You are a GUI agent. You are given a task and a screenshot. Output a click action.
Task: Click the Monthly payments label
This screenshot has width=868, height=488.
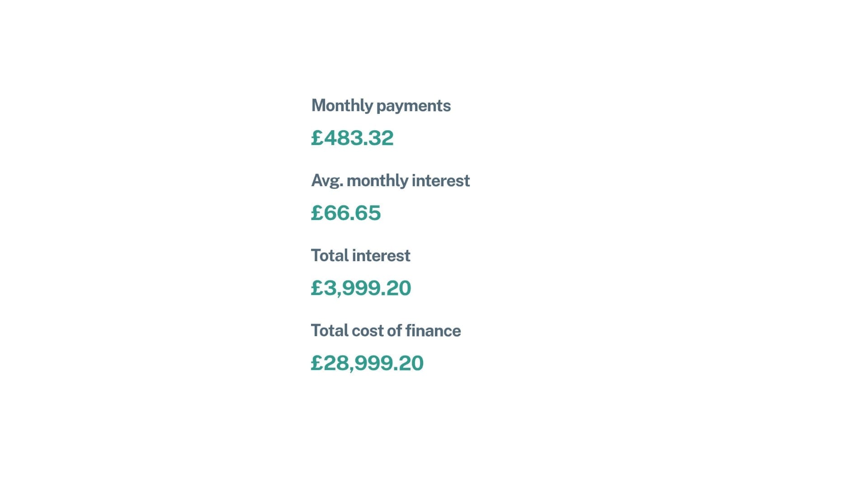[381, 106]
